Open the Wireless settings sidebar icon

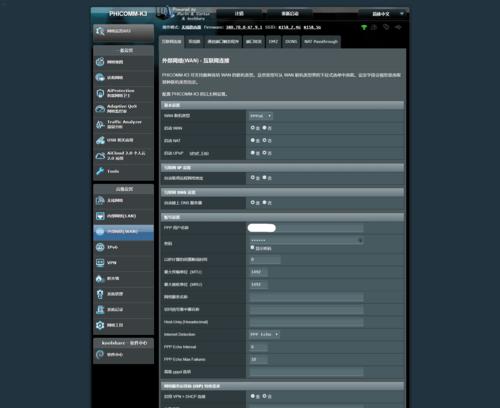pos(100,200)
